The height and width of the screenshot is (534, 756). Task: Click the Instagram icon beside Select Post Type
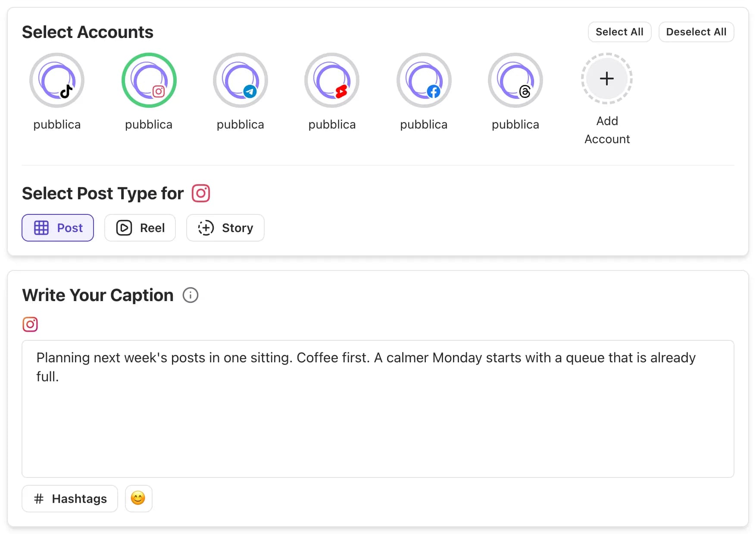tap(201, 193)
